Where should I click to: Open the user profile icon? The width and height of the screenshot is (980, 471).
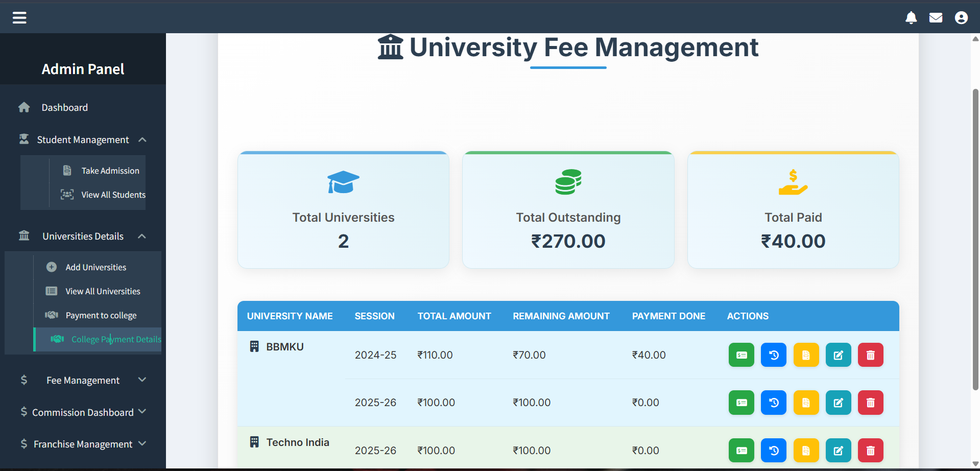[961, 18]
